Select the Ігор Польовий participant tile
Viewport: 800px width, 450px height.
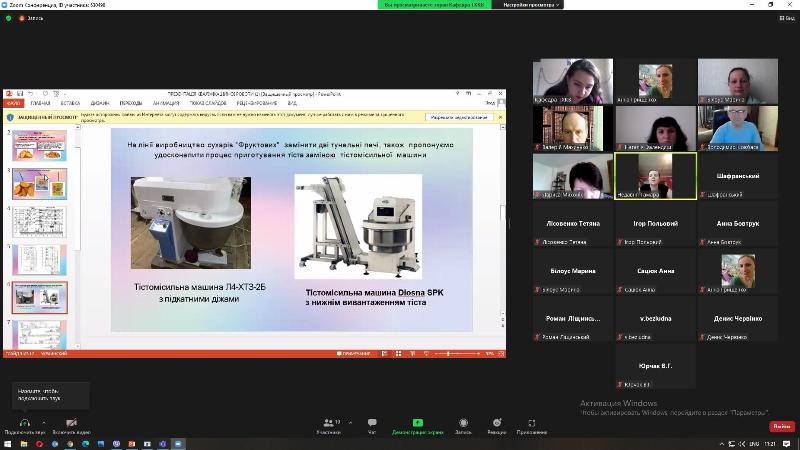(656, 223)
